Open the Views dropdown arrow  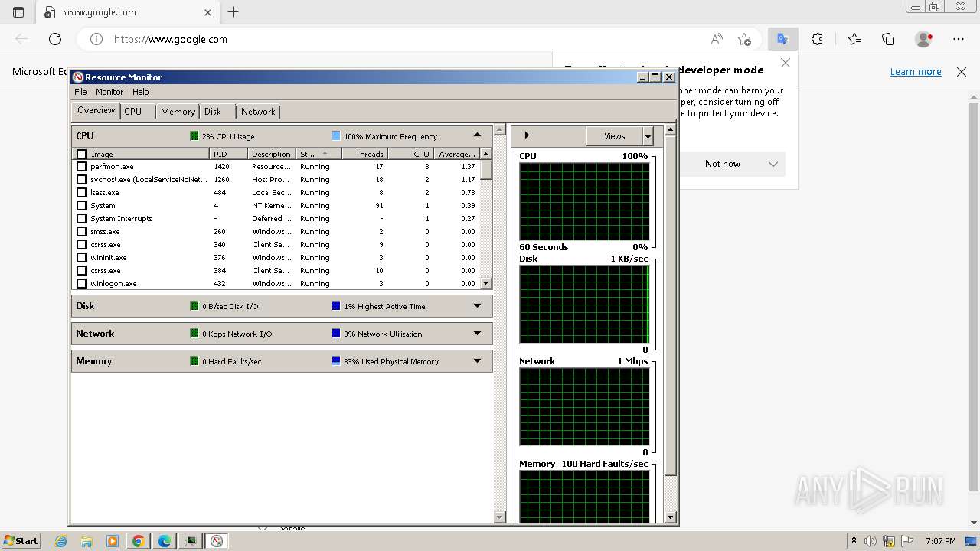click(x=648, y=136)
